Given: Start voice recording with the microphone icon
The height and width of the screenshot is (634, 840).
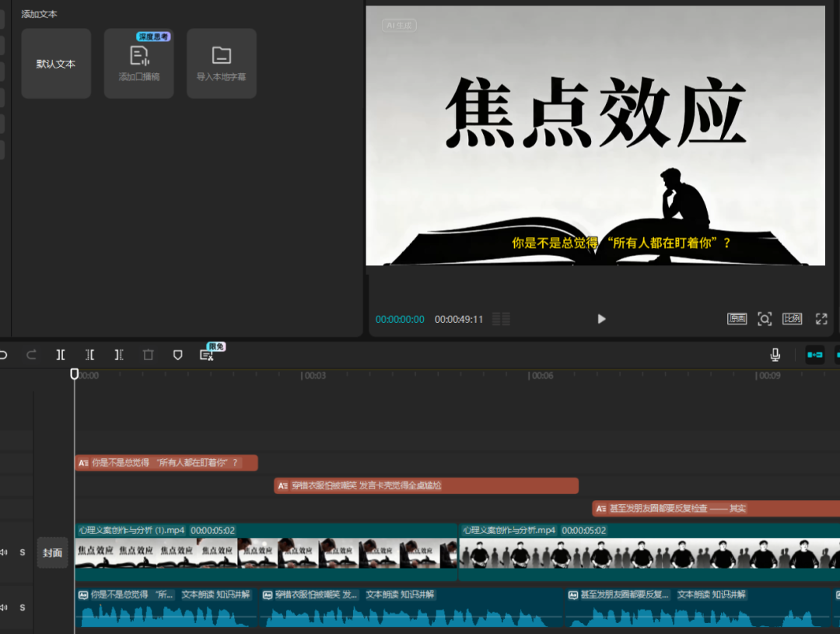Looking at the screenshot, I should (775, 355).
